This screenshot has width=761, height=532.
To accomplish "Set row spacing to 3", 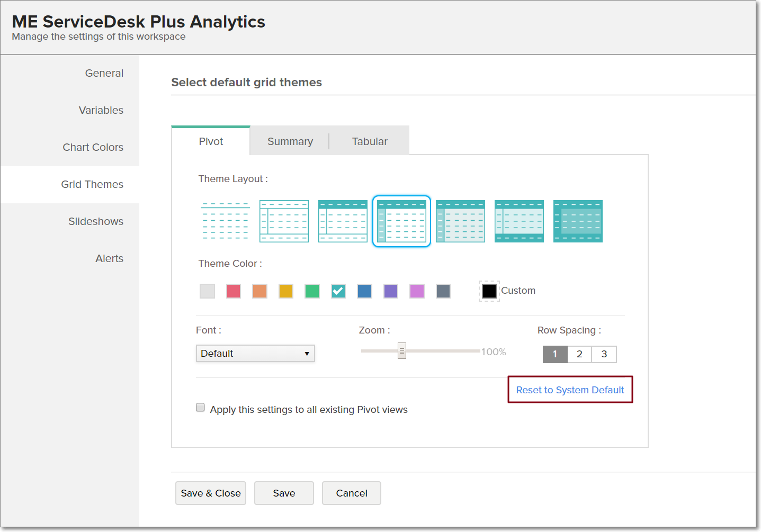I will pyautogui.click(x=604, y=354).
